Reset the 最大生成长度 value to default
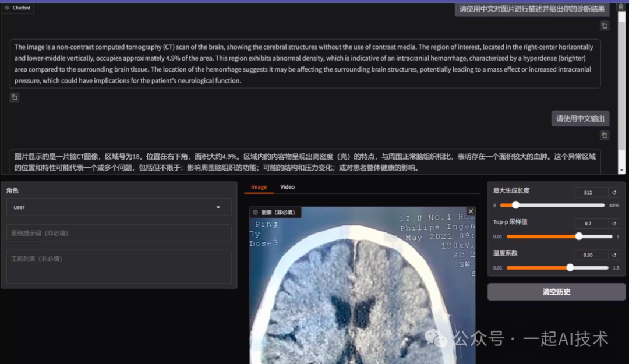629x364 pixels. click(616, 192)
